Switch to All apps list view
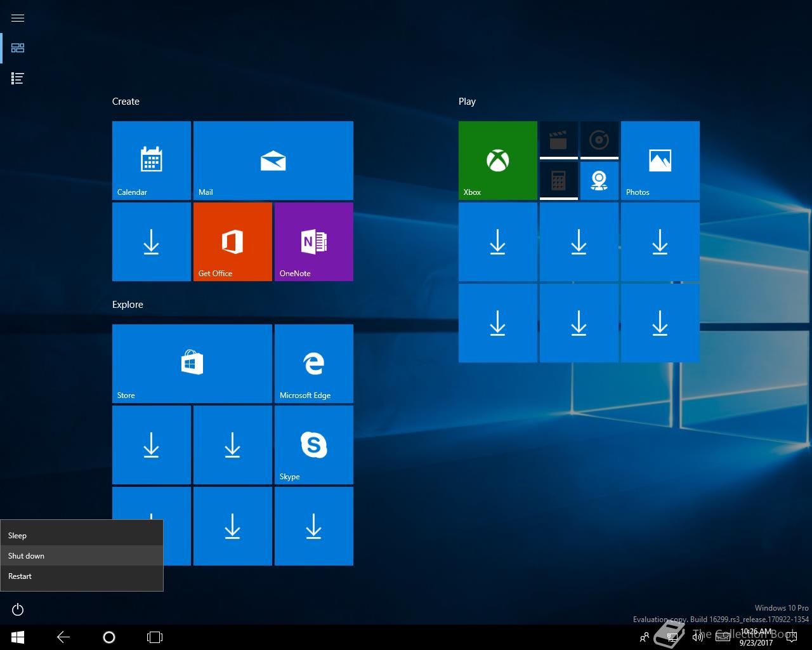The height and width of the screenshot is (650, 812). pyautogui.click(x=18, y=79)
